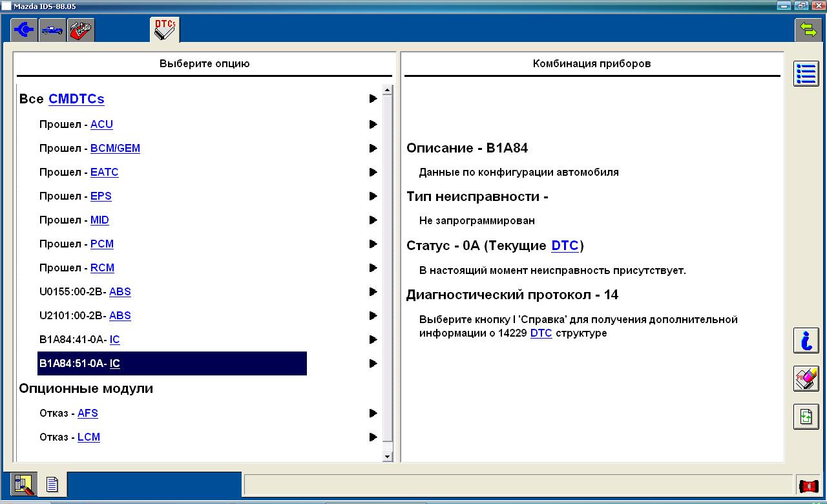Expand arrow on the AFS row
The image size is (827, 504).
coord(373,413)
